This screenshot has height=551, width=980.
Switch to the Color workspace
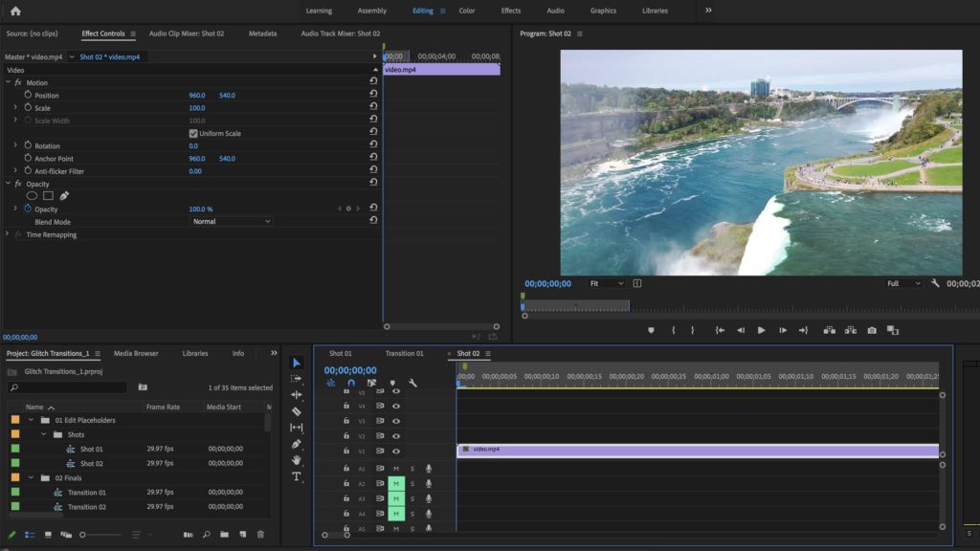(467, 11)
